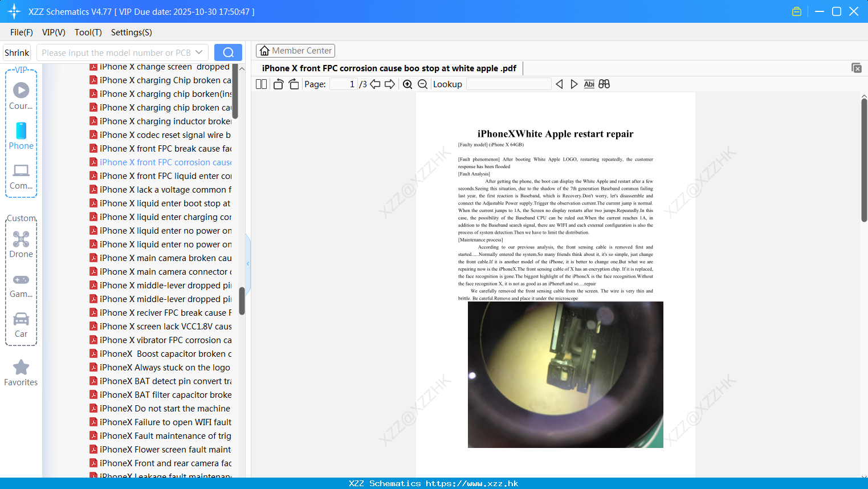Toggle two-page view layout icon

click(x=262, y=84)
